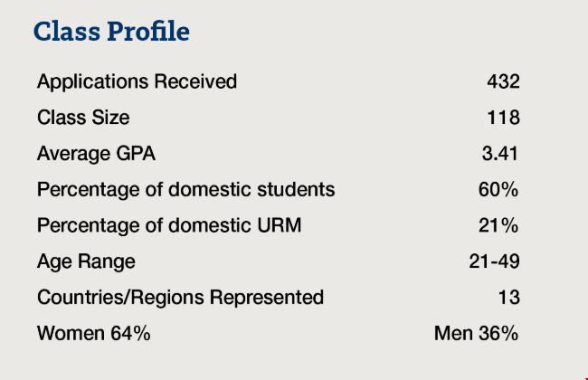The width and height of the screenshot is (588, 380).
Task: Click the 21% URM value
Action: point(498,225)
